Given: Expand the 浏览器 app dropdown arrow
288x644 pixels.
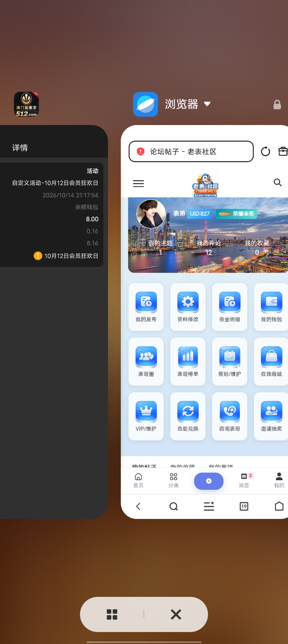Looking at the screenshot, I should (x=207, y=104).
